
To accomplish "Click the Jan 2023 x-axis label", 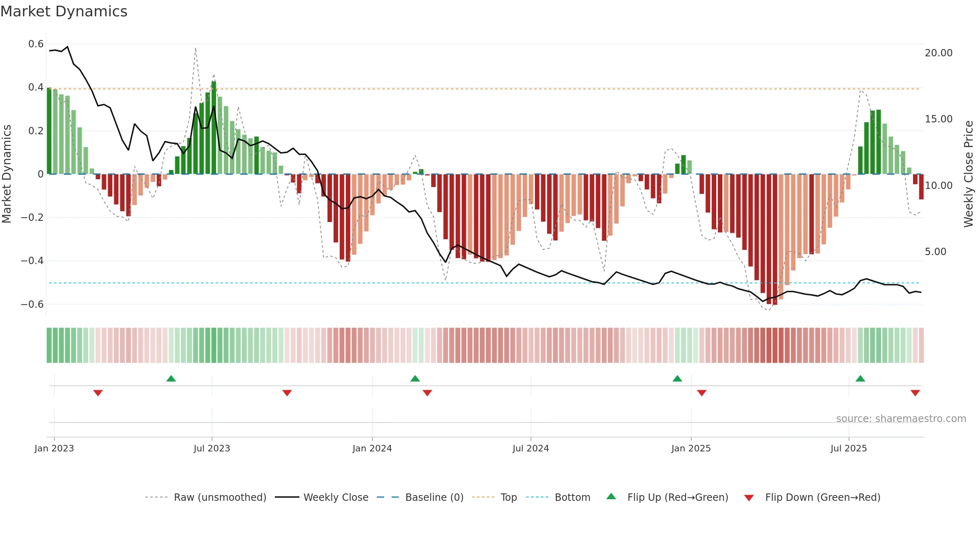I will coord(54,448).
